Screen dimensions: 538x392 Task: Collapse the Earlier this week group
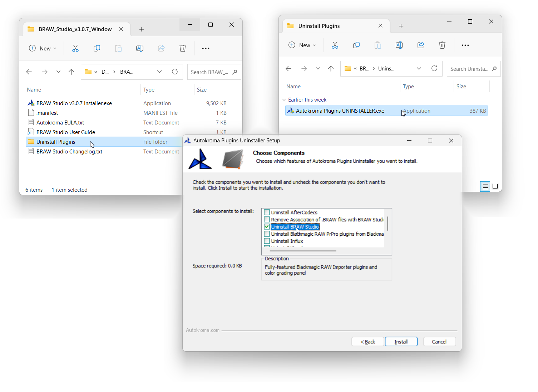tap(284, 100)
